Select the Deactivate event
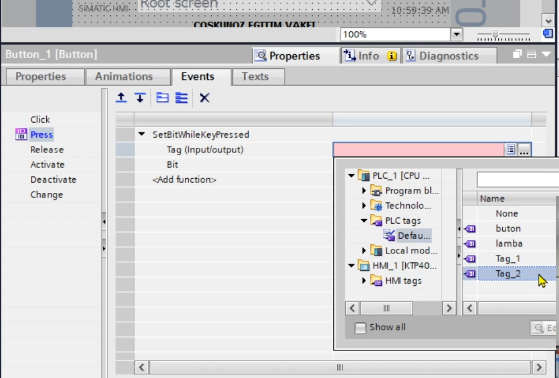 tap(53, 179)
